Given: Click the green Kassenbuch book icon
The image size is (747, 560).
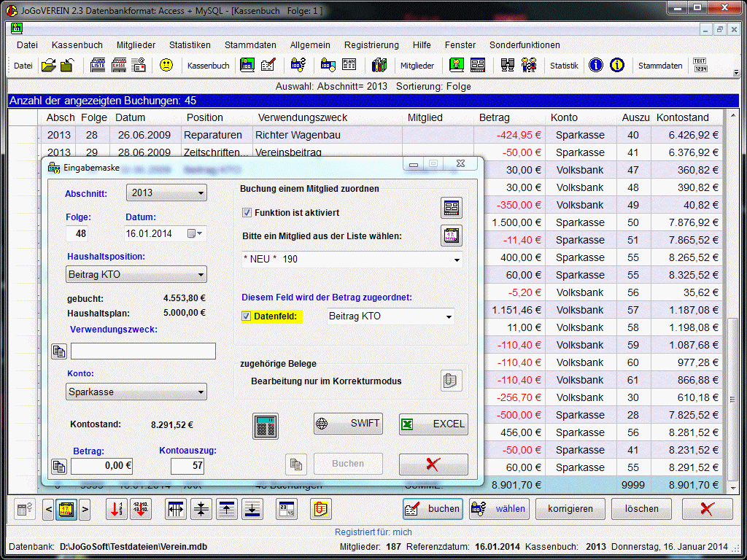Looking at the screenshot, I should [247, 65].
